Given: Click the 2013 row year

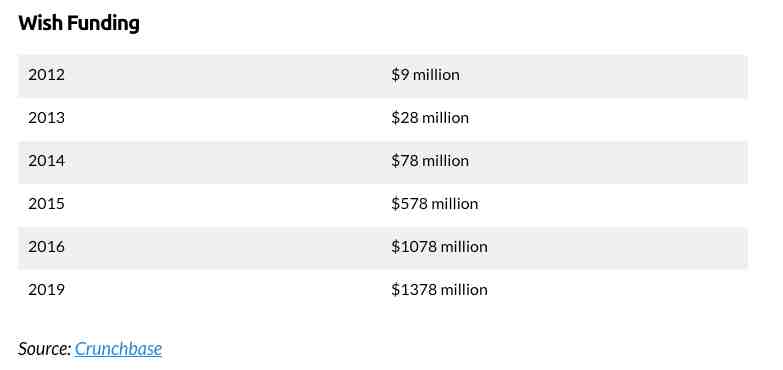Looking at the screenshot, I should point(46,118).
